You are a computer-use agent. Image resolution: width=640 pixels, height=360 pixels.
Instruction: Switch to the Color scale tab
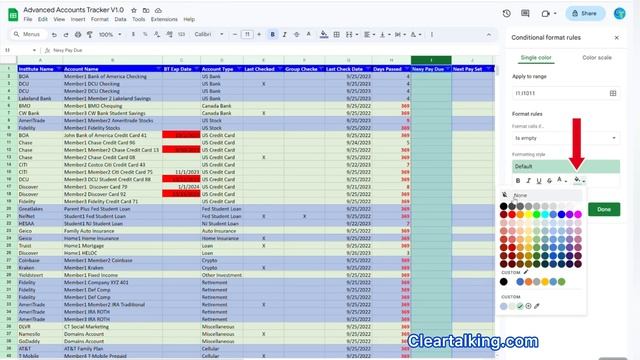coord(597,58)
